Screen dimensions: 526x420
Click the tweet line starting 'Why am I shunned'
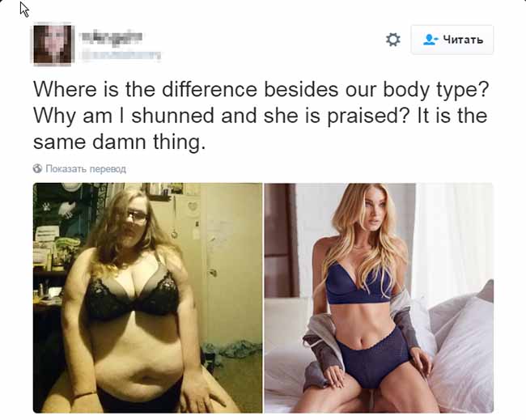click(x=260, y=116)
